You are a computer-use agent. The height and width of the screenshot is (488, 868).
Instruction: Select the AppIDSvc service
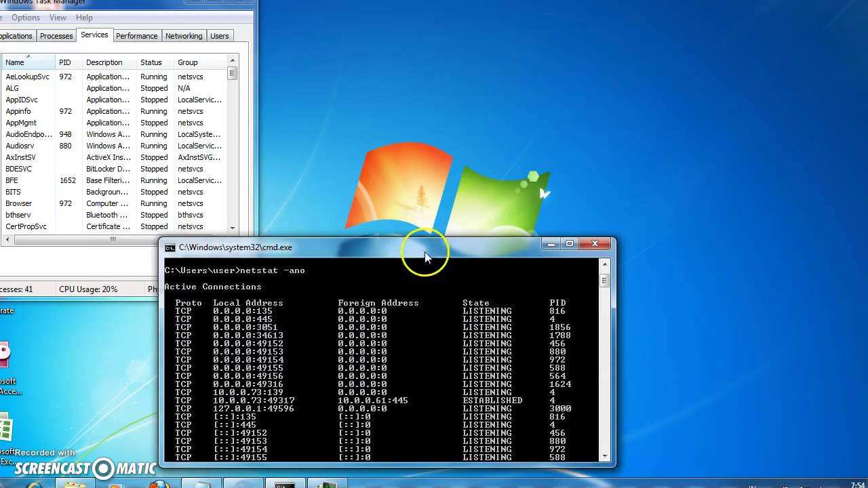[114, 100]
